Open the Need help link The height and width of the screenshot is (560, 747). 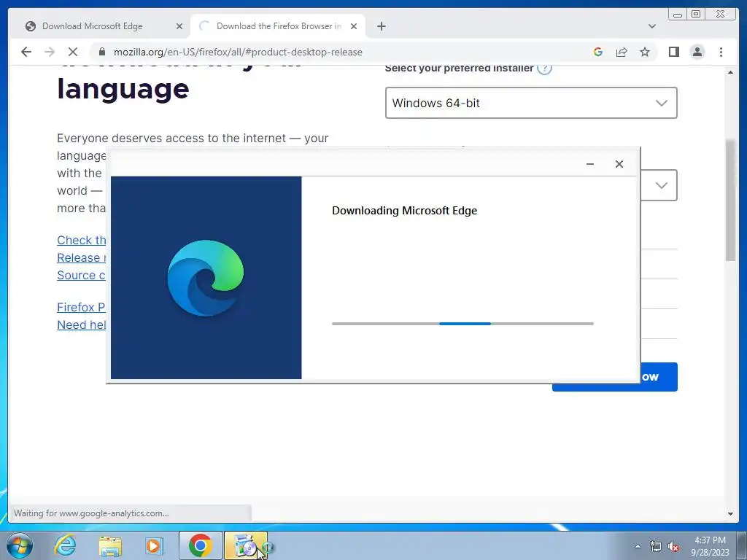click(x=82, y=324)
